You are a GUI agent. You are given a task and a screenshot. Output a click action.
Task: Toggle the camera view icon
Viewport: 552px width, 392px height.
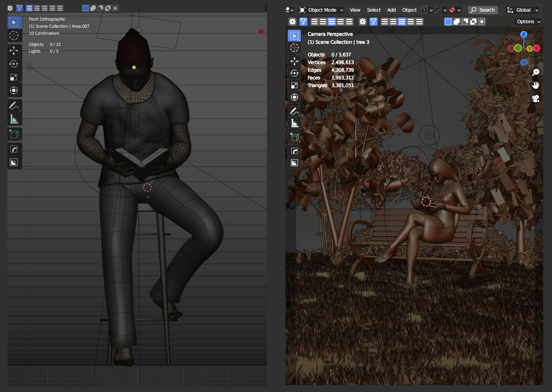pyautogui.click(x=535, y=99)
